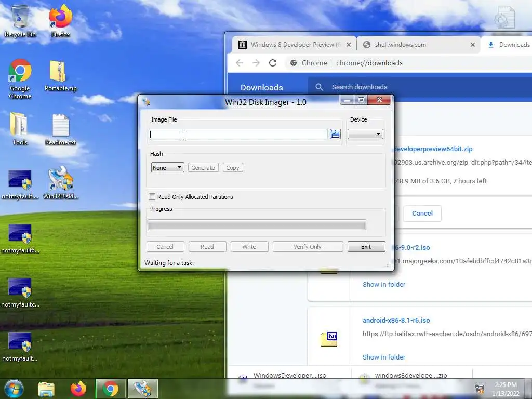
Task: Open the Device dropdown
Action: (x=365, y=134)
